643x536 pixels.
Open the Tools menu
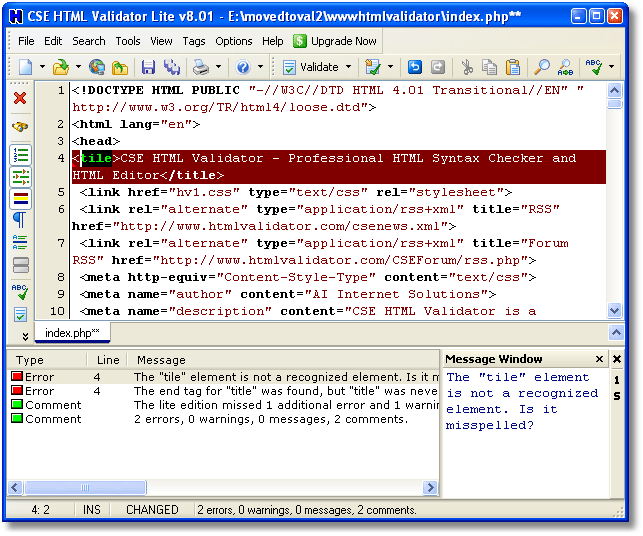(x=128, y=41)
